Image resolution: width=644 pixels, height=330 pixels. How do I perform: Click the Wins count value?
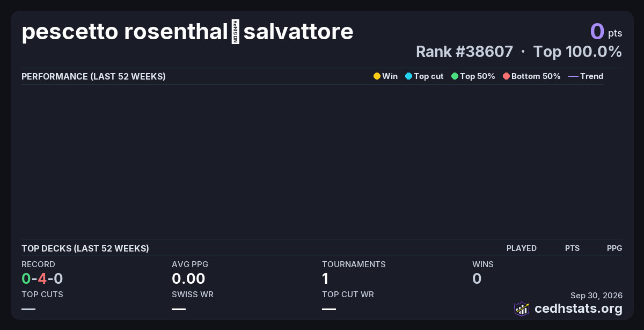[x=477, y=278]
